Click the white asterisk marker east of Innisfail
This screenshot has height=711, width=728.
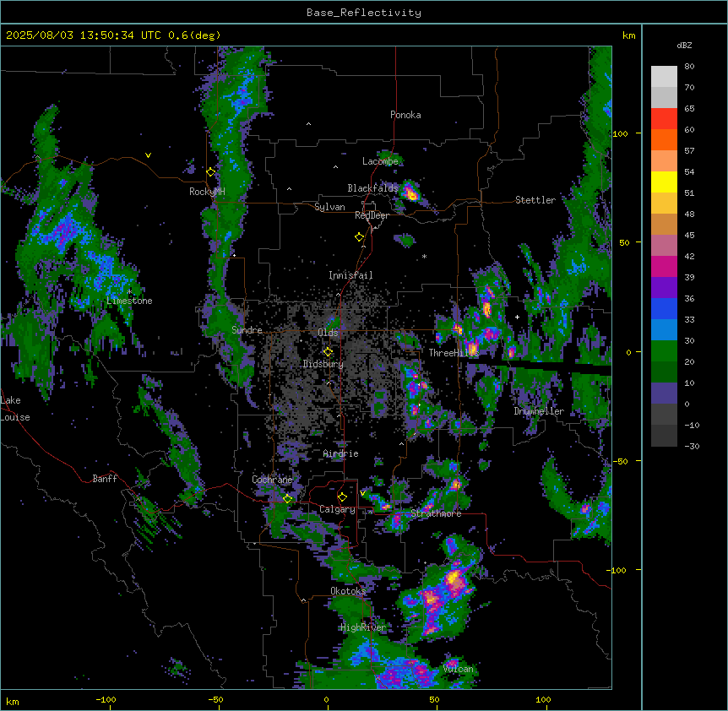(424, 256)
